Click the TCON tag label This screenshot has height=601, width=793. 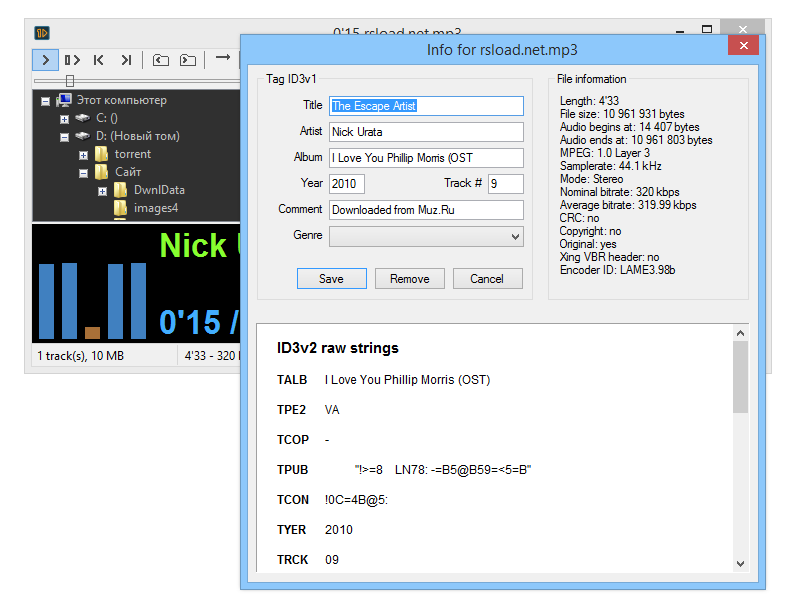point(293,500)
